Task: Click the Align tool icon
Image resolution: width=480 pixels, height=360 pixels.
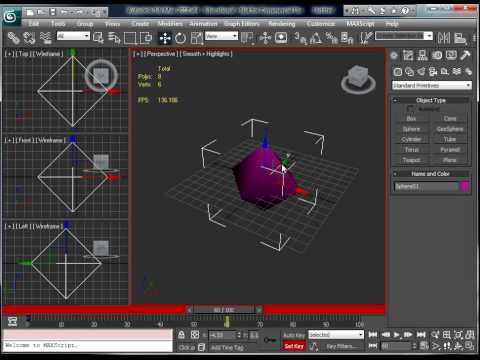Action: (460, 38)
